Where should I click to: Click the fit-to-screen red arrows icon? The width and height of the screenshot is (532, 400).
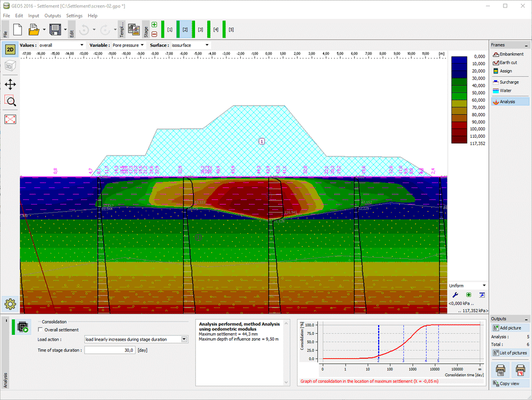click(10, 119)
